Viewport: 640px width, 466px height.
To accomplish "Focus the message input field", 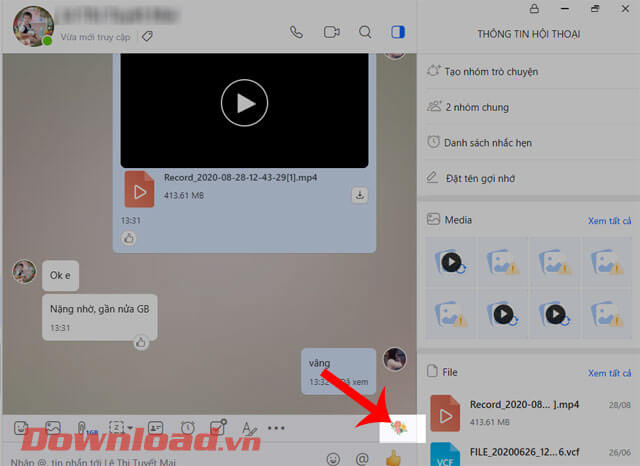I will [163, 462].
